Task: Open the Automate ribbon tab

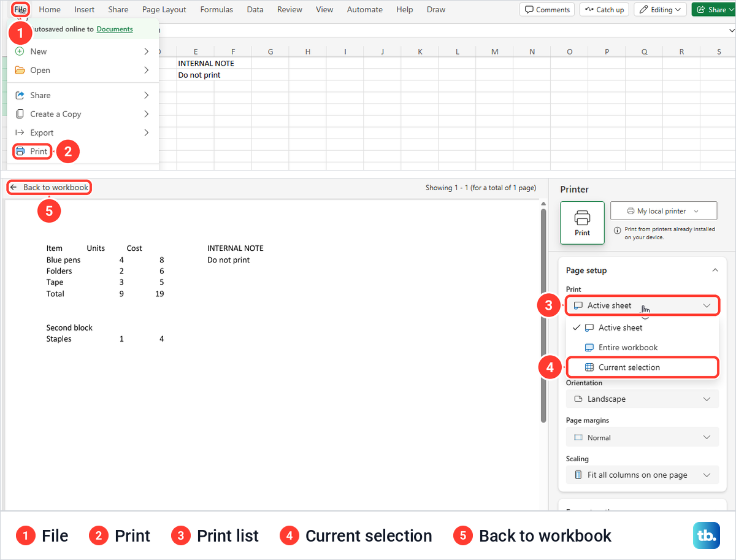Action: point(364,10)
